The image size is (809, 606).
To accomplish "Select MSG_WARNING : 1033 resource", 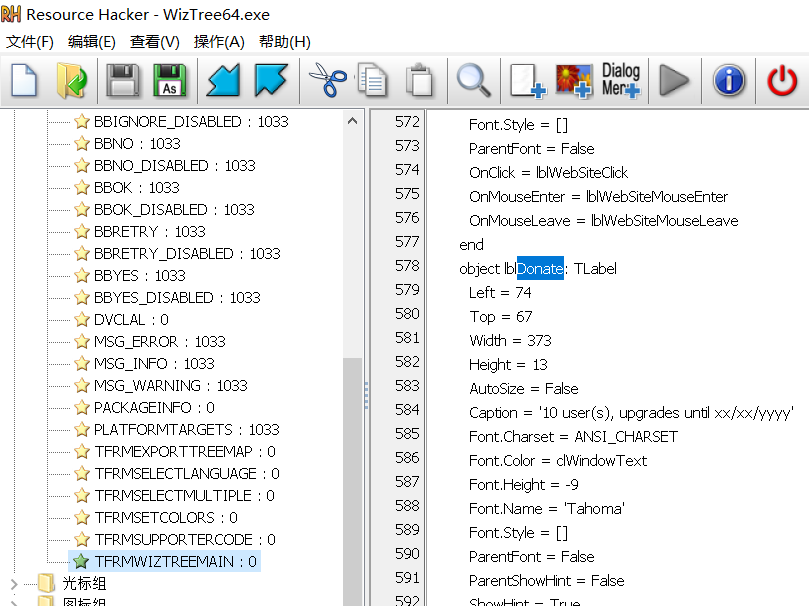I will 170,386.
